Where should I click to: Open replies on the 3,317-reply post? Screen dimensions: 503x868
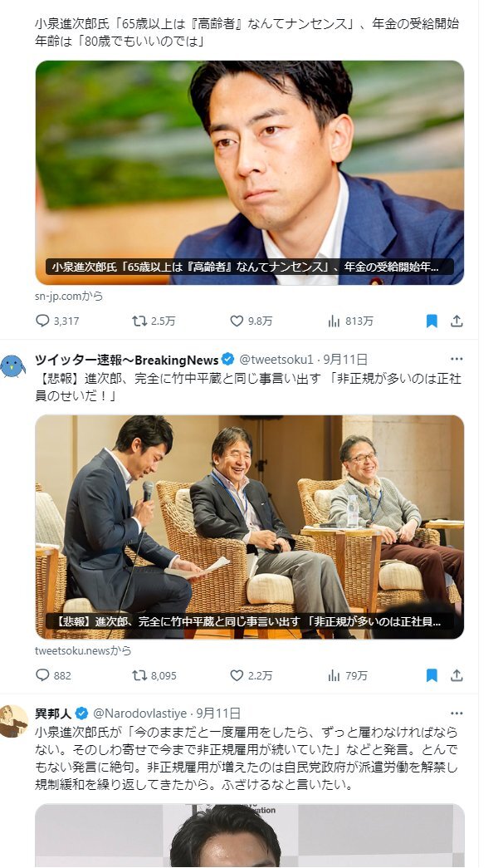tap(57, 321)
